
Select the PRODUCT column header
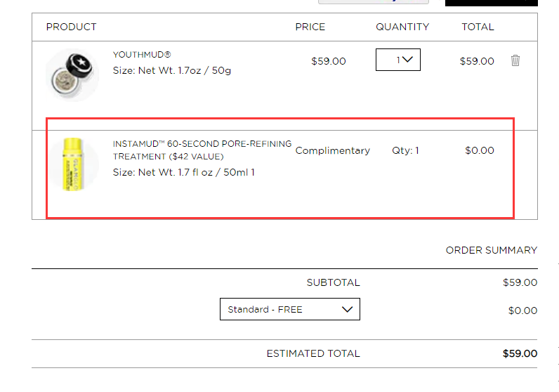pyautogui.click(x=72, y=27)
